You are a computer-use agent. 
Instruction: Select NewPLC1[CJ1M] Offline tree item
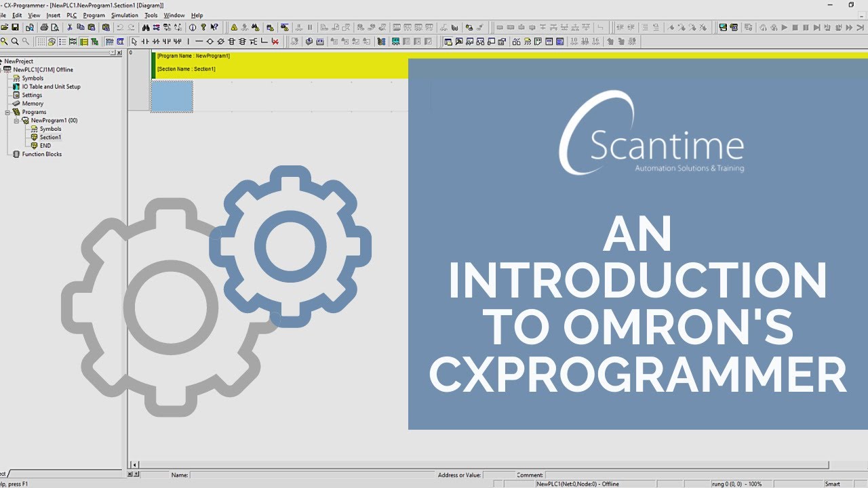pyautogui.click(x=43, y=70)
